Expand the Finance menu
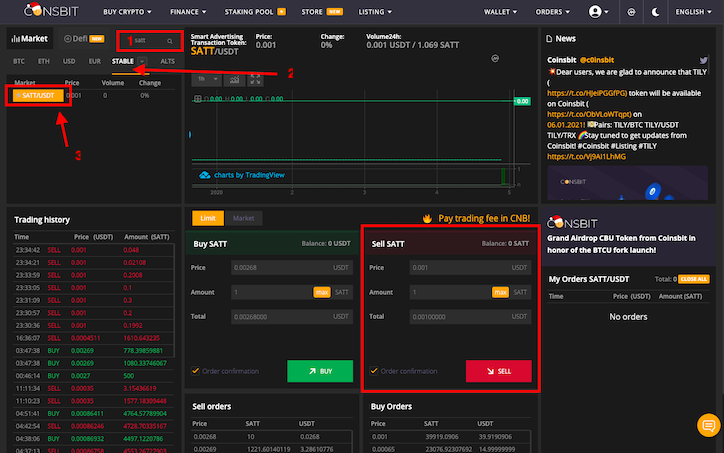Image resolution: width=724 pixels, height=453 pixels. [188, 12]
